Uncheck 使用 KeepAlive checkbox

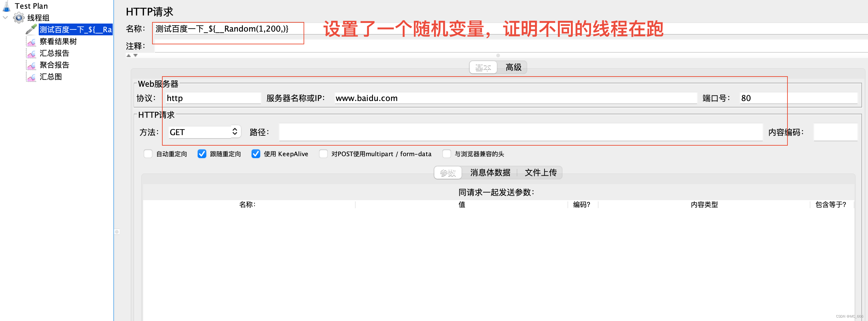coord(256,154)
